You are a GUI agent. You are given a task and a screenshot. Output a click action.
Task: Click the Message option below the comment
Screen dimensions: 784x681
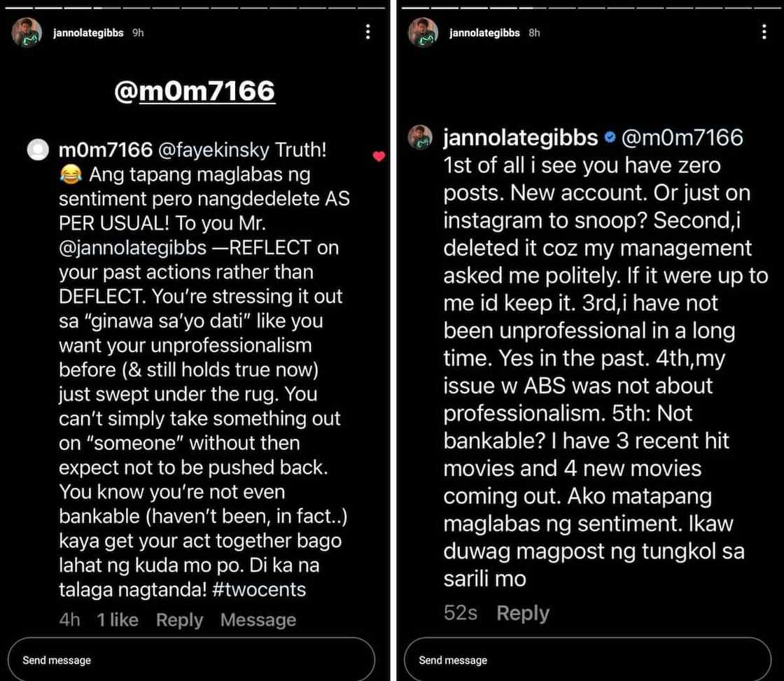[x=258, y=619]
